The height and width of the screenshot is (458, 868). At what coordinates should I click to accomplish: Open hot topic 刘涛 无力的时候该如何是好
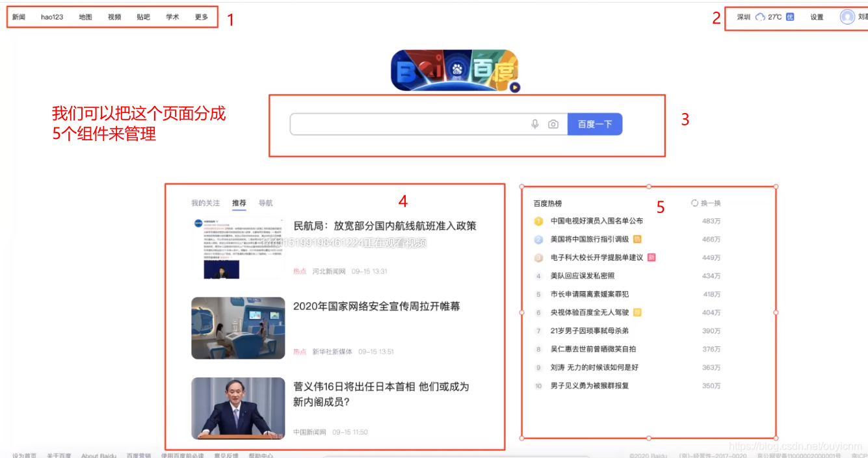coord(594,367)
